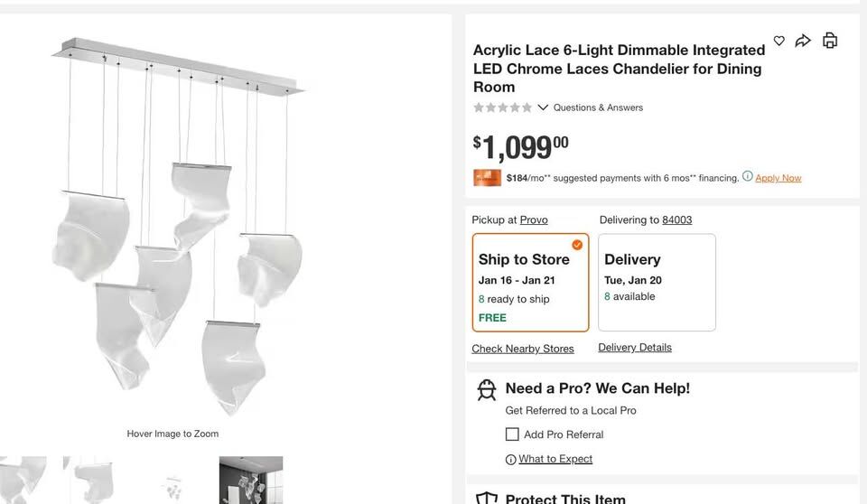Change the 84003 delivery ZIP code

tap(676, 219)
